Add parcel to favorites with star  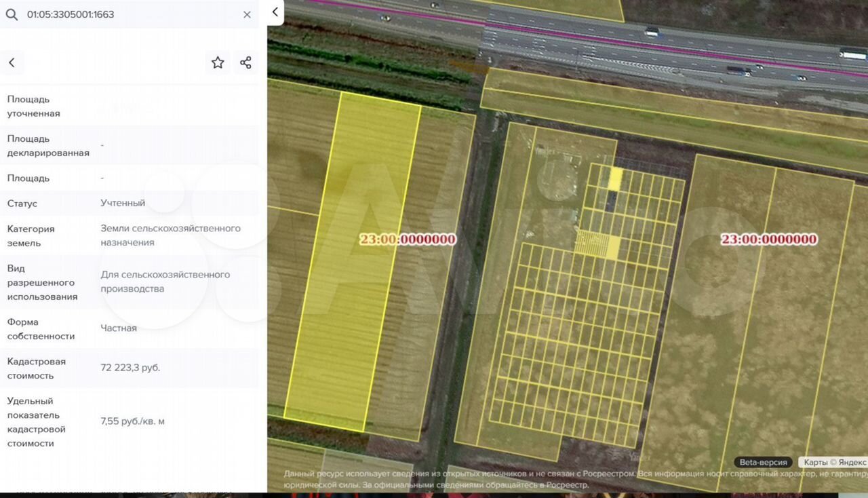click(x=218, y=62)
